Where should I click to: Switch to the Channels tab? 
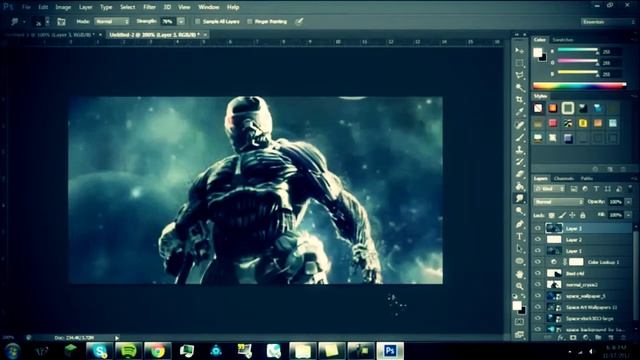[564, 178]
